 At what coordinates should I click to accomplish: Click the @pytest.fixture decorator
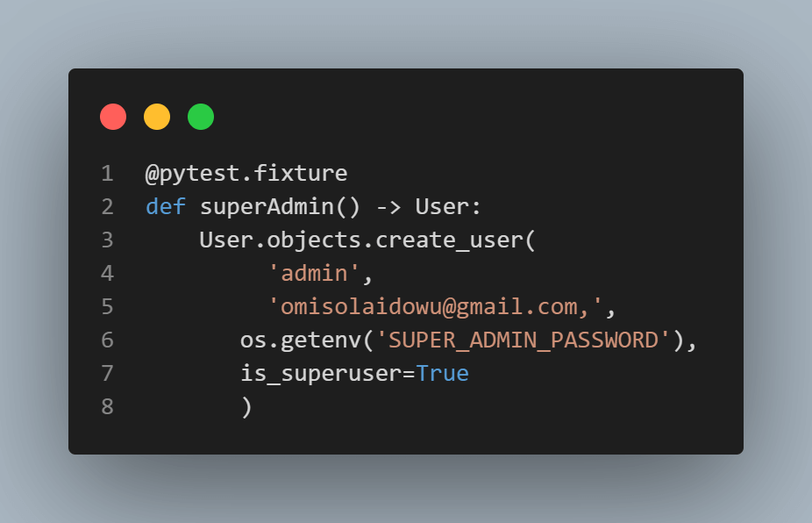(246, 174)
